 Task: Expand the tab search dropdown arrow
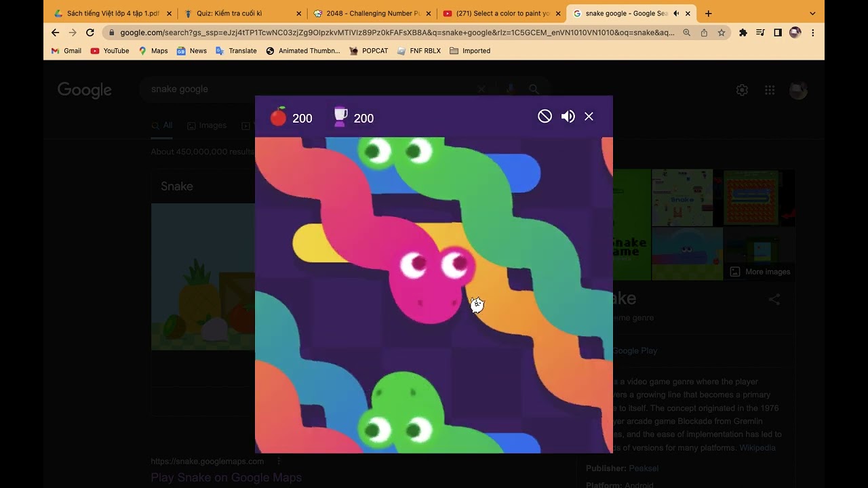click(812, 14)
